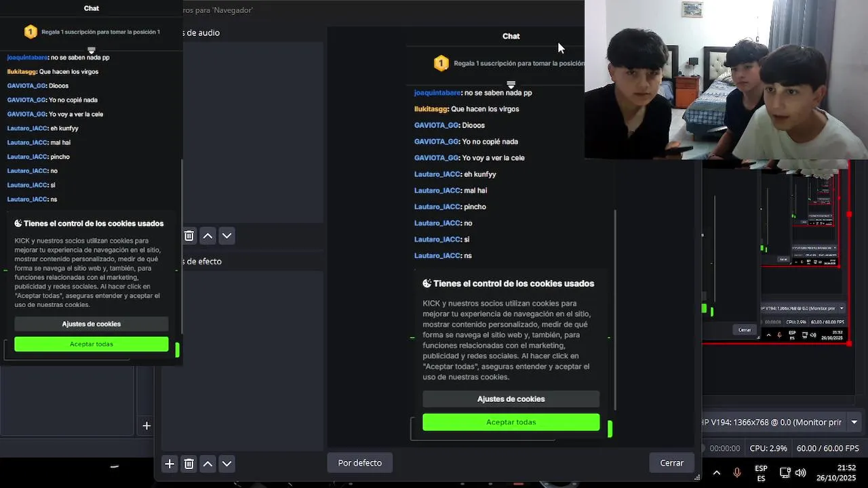The width and height of the screenshot is (868, 488).
Task: Remove the selected audio filter using trash icon
Action: tap(189, 236)
